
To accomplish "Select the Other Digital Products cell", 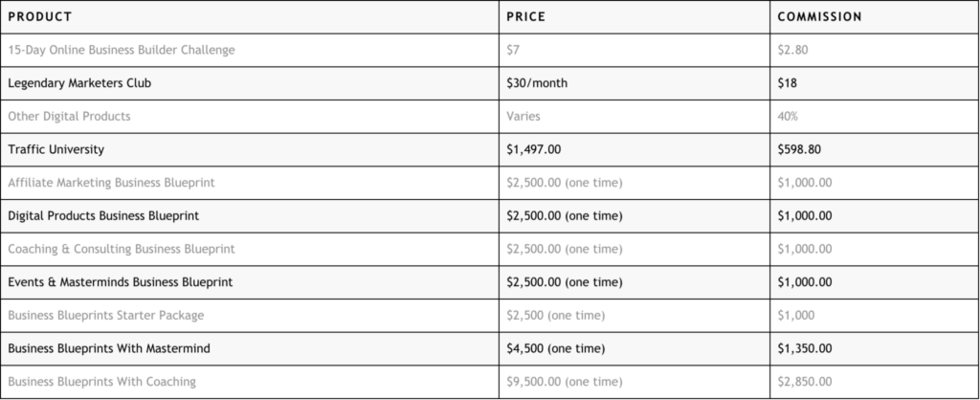I will click(69, 116).
